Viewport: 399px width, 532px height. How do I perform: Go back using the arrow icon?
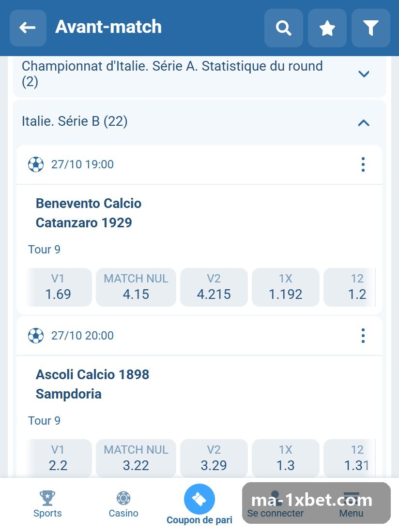pos(28,28)
